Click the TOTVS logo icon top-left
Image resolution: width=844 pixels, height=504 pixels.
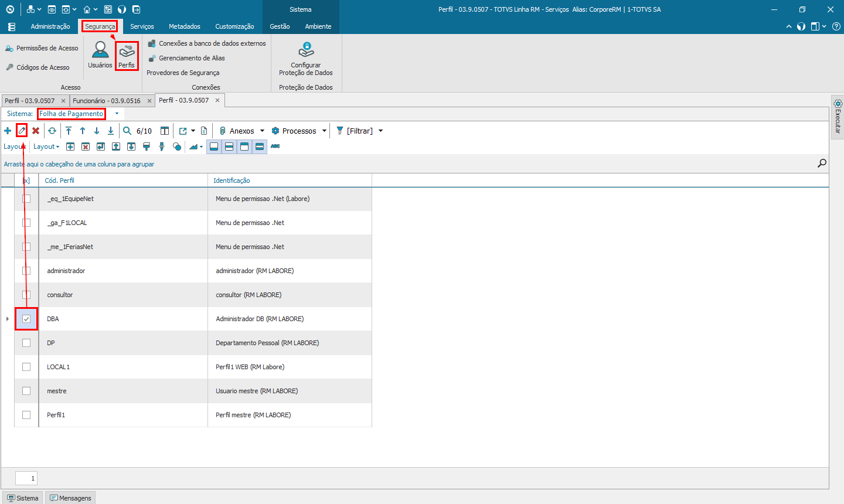point(10,9)
